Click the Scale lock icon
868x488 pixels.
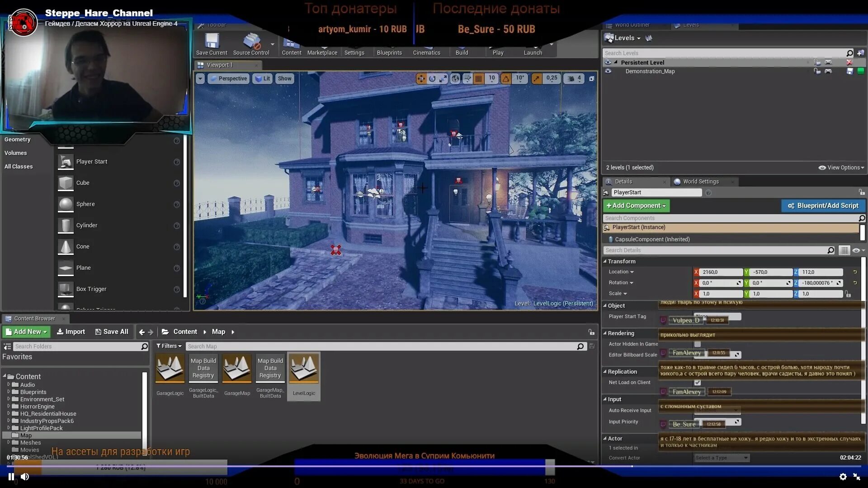848,294
